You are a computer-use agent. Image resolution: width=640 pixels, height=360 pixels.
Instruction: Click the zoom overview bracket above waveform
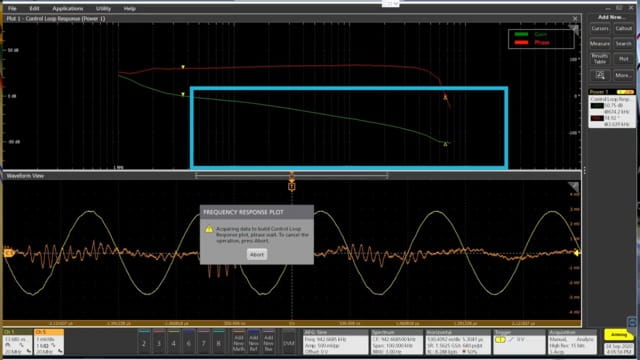[x=291, y=176]
